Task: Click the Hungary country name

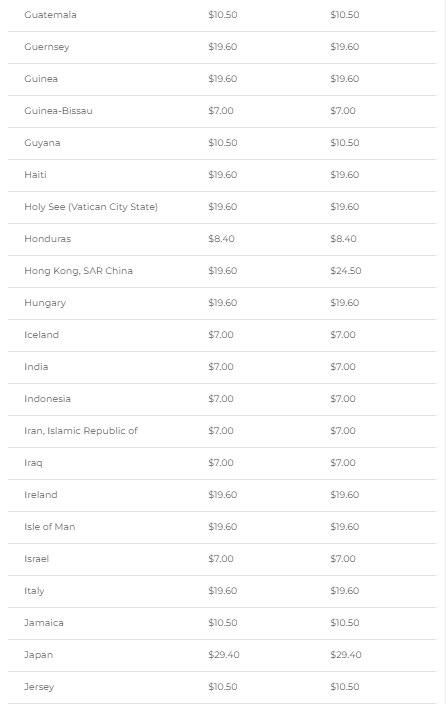Action: tap(45, 303)
